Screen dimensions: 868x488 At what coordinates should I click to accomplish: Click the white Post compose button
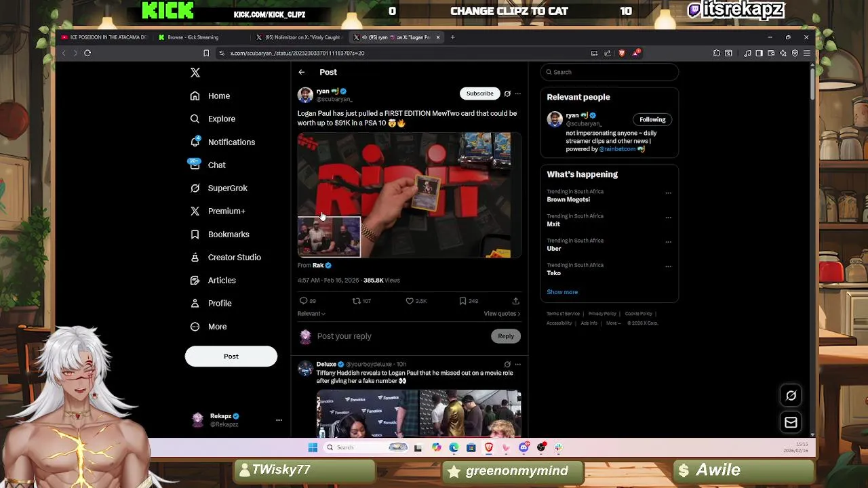(231, 357)
